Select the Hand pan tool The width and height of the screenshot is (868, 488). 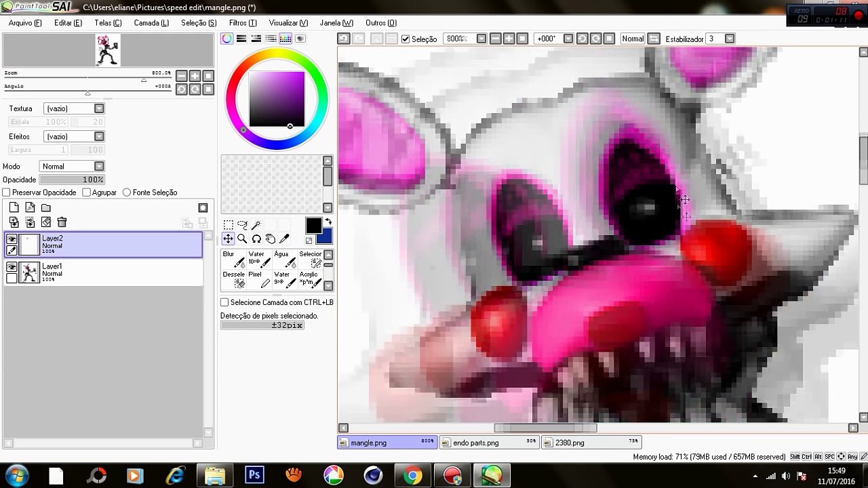[270, 239]
